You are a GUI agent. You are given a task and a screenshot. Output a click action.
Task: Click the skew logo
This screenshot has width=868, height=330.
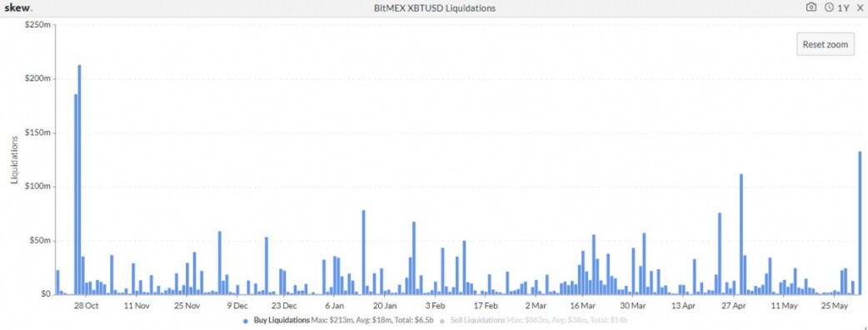tap(18, 7)
